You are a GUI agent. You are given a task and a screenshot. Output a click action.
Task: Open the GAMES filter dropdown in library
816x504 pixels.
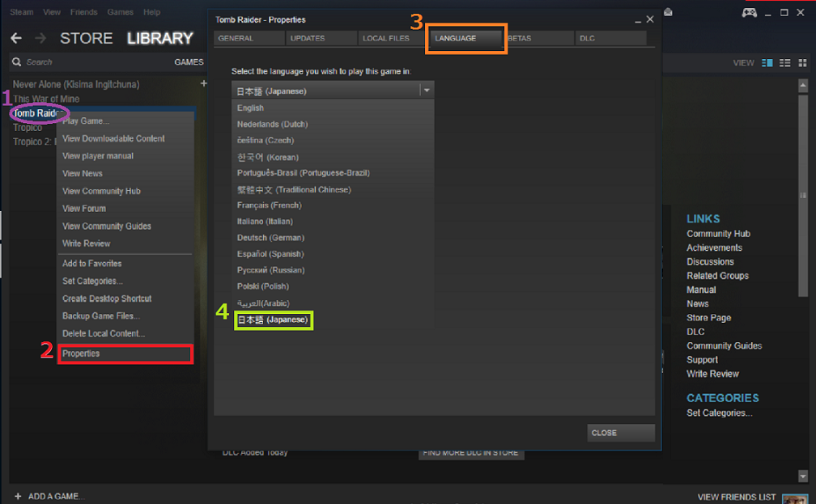pyautogui.click(x=189, y=62)
